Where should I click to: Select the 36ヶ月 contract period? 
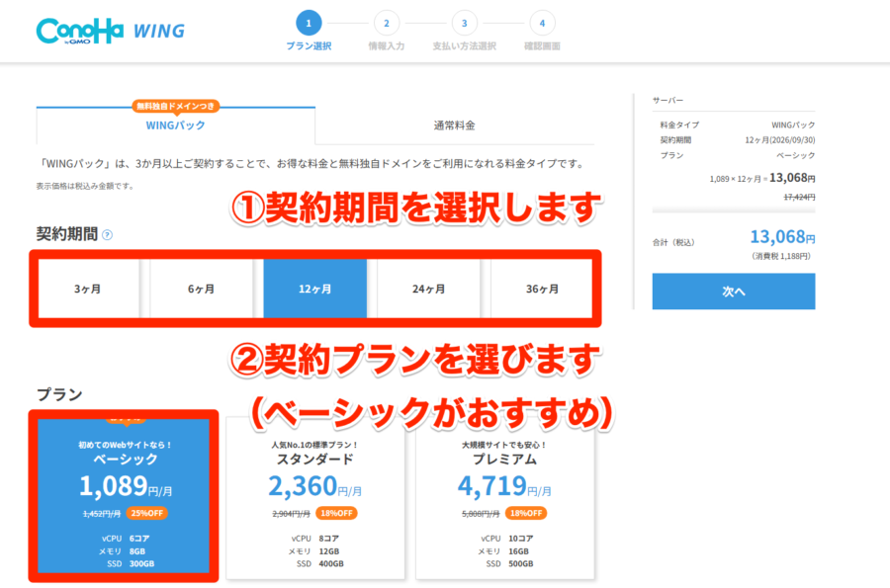click(x=543, y=288)
